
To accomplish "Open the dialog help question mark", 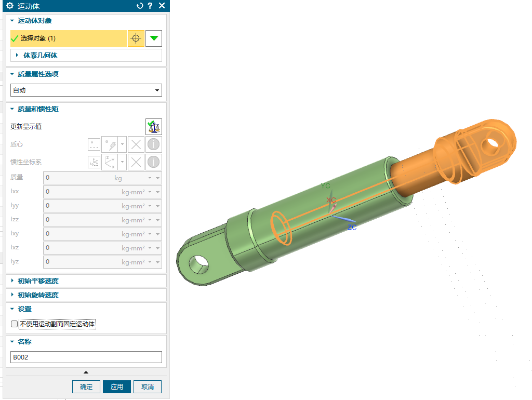I will tap(150, 6).
